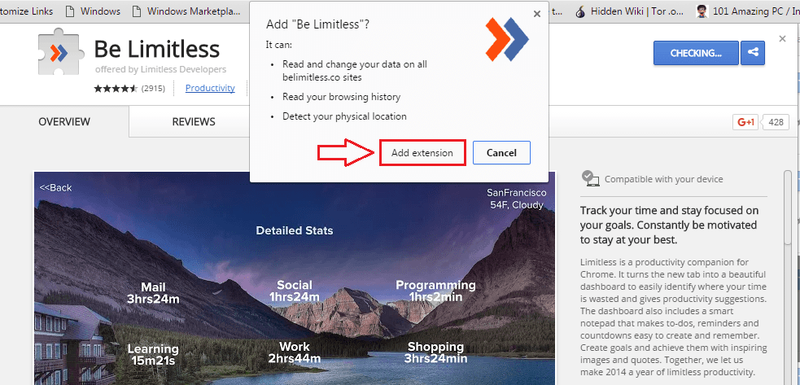Open the Hidden Wiki bookmark
This screenshot has width=800, height=385.
click(x=630, y=11)
